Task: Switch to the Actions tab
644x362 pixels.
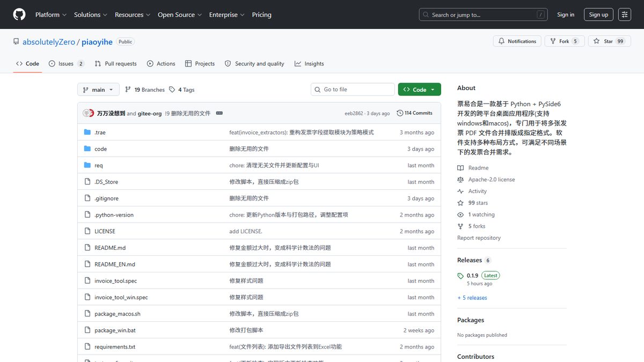Action: point(161,63)
